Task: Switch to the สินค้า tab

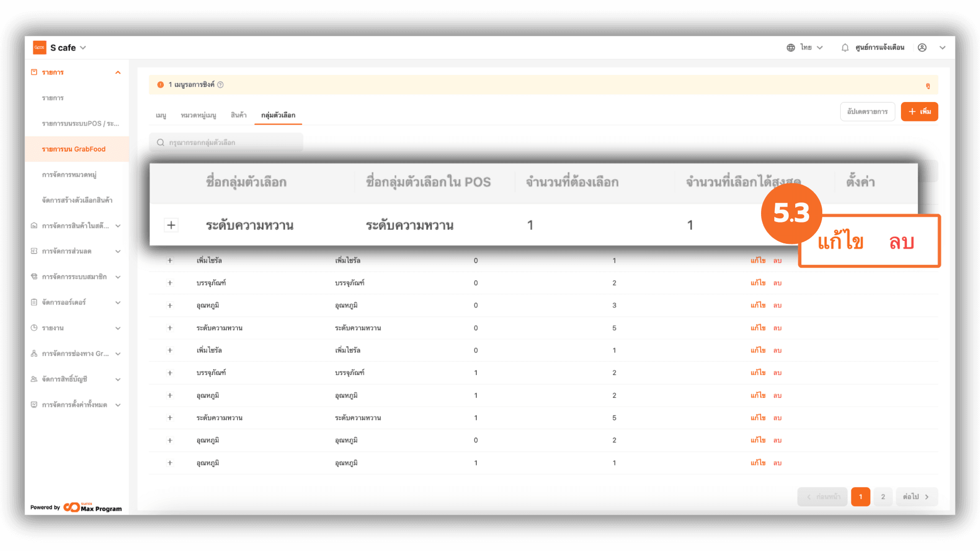Action: click(x=238, y=115)
